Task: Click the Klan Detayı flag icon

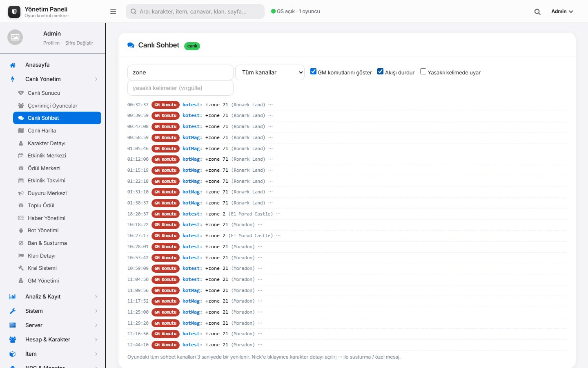Action: click(21, 256)
